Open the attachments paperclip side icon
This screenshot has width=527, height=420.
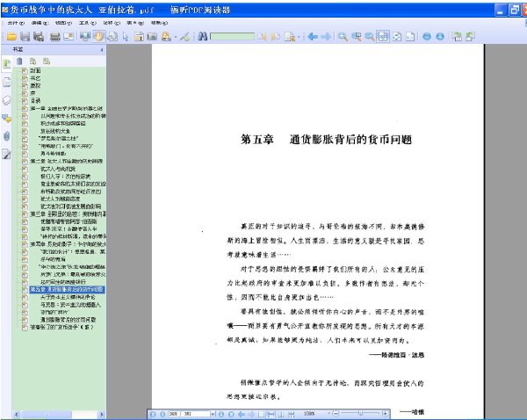(6, 136)
